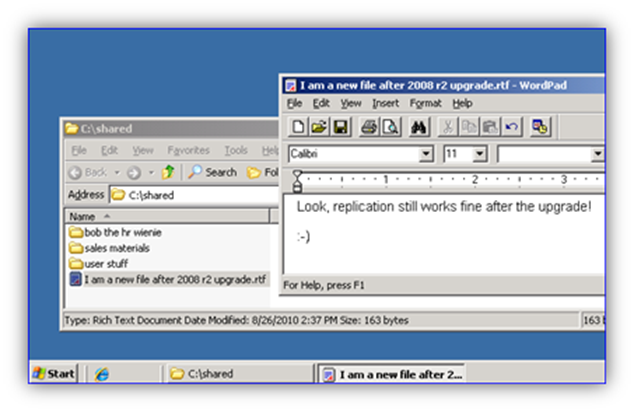Image resolution: width=634 pixels, height=412 pixels.
Task: Click the Paste clipboard icon
Action: click(490, 127)
